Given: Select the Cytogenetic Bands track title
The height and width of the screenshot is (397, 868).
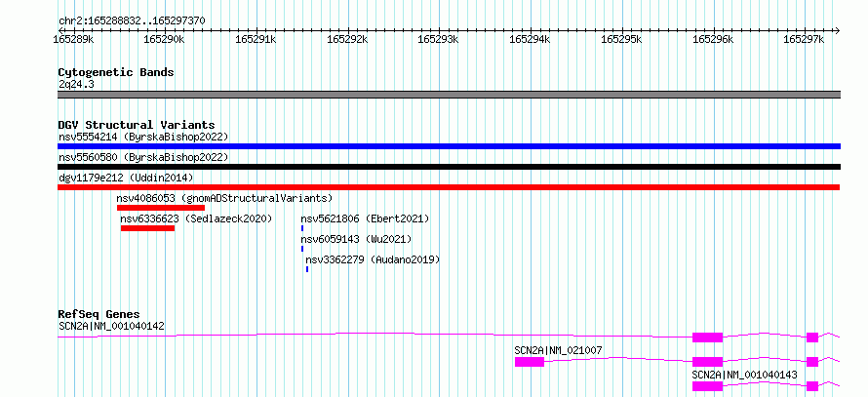Looking at the screenshot, I should click(x=116, y=72).
